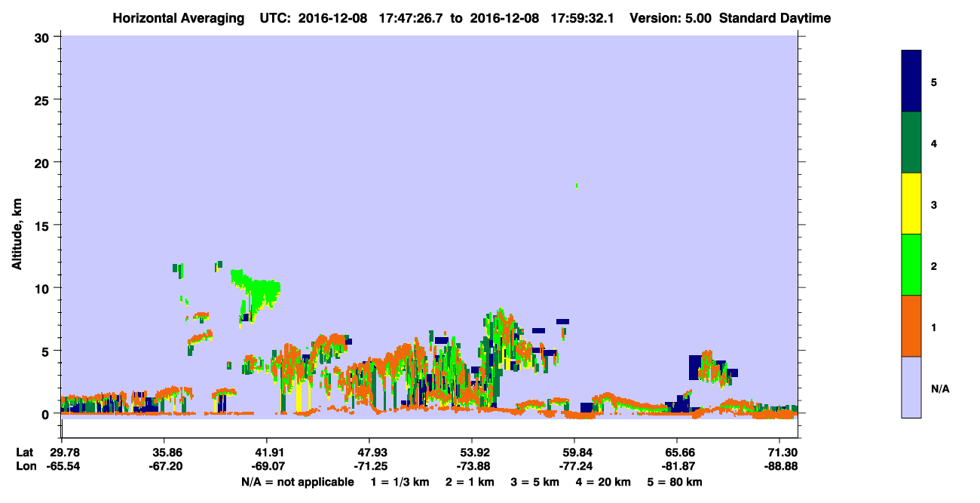
Task: Click the '4 = 20 km' legend text
Action: [x=603, y=482]
